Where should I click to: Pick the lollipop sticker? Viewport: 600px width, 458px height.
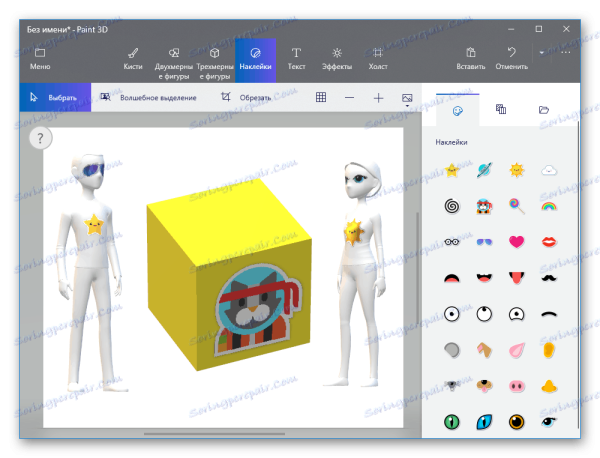[517, 206]
